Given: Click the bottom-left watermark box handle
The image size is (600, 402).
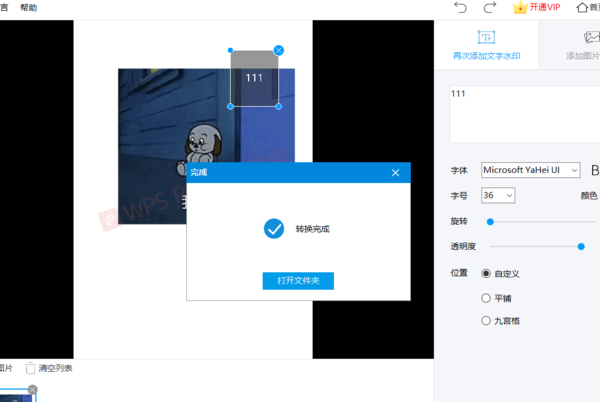Looking at the screenshot, I should coord(230,106).
